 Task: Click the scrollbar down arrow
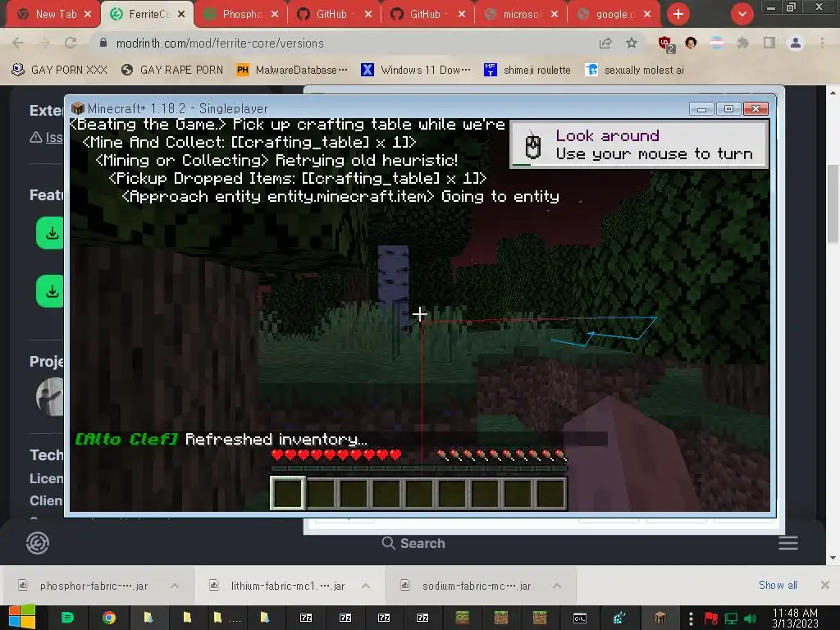click(833, 558)
